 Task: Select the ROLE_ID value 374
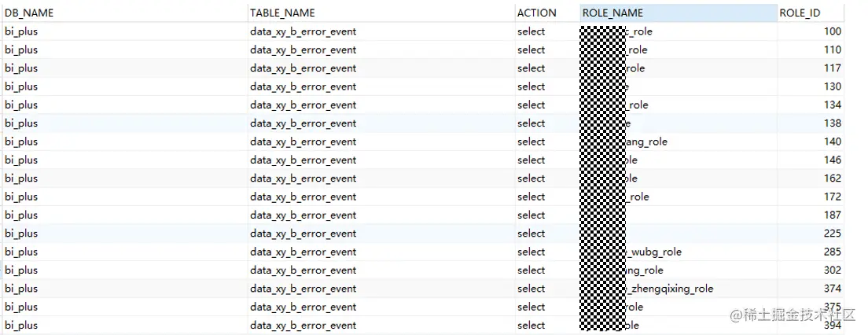pyautogui.click(x=832, y=289)
